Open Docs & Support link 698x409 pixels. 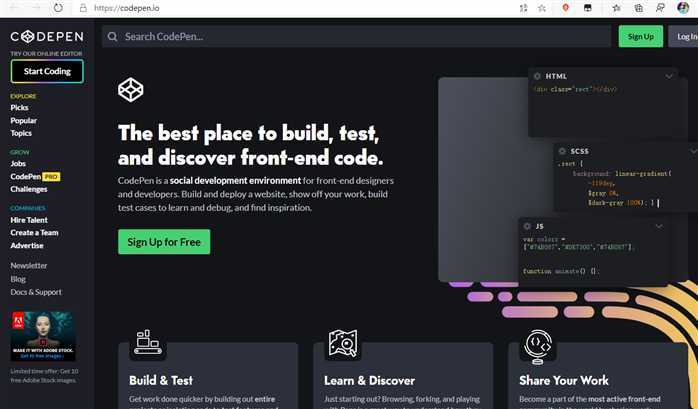[36, 292]
